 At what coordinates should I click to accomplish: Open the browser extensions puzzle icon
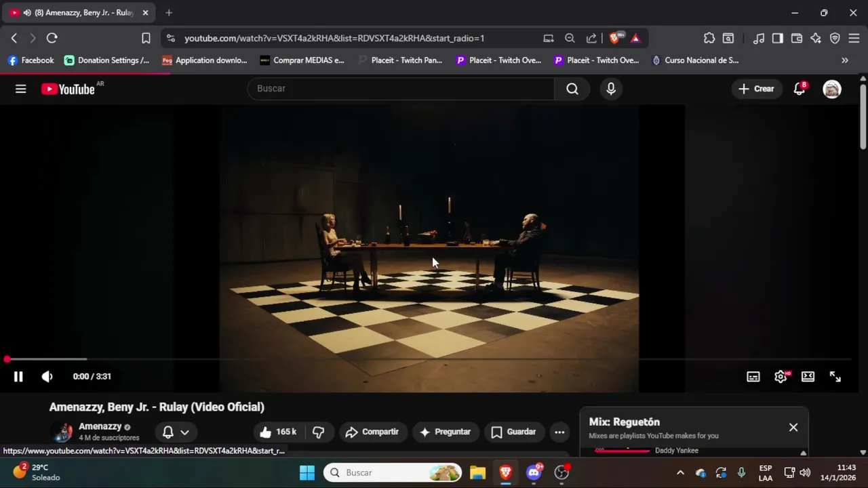pyautogui.click(x=709, y=39)
